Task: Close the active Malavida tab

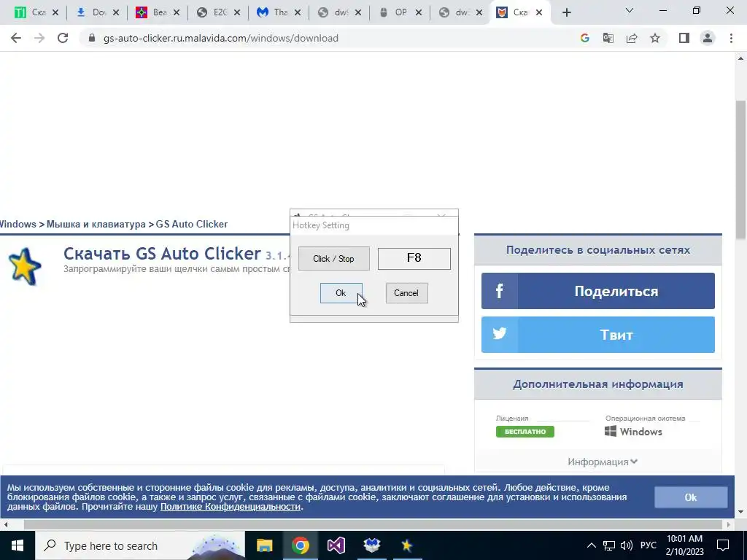Action: [x=539, y=13]
